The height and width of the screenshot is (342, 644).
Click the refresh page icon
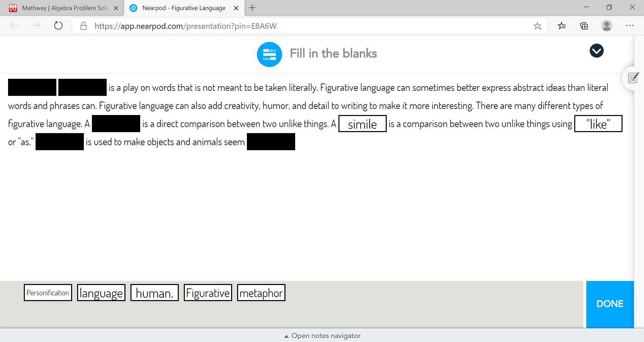[58, 26]
